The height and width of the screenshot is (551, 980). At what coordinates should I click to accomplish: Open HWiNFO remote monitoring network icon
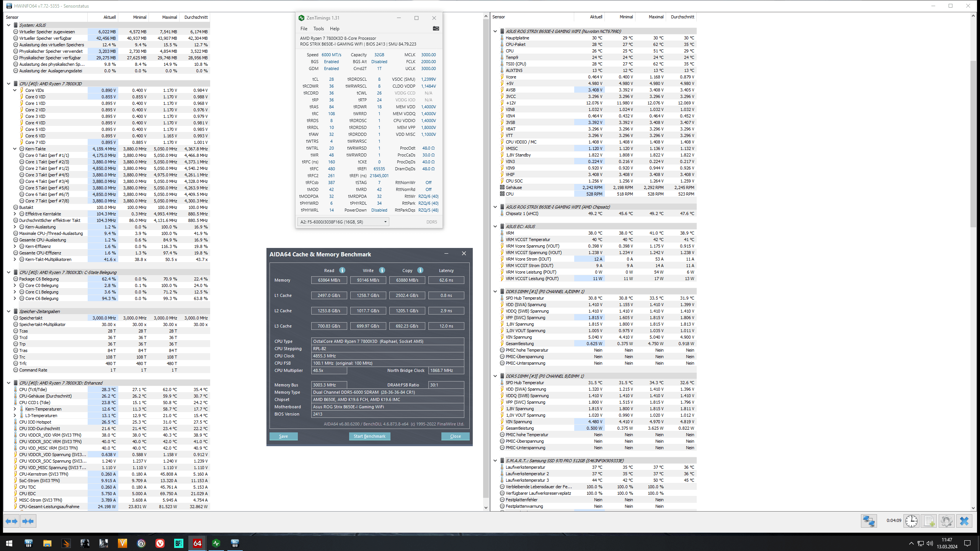tap(869, 521)
